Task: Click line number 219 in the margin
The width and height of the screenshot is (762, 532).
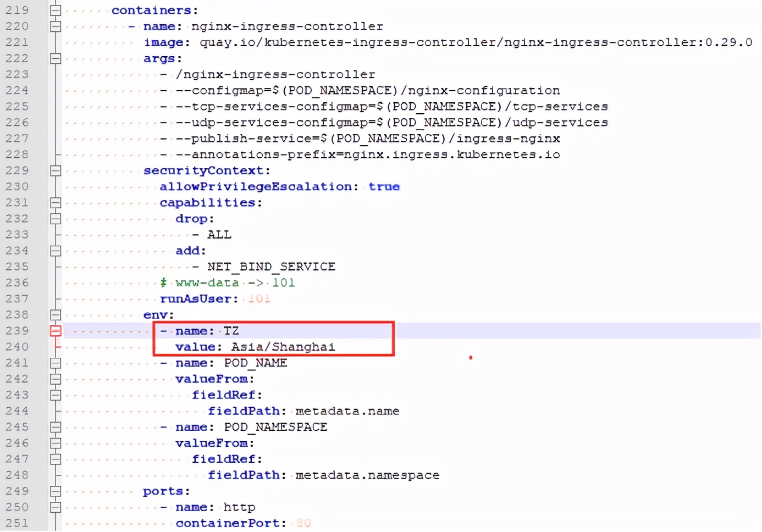Action: (17, 10)
